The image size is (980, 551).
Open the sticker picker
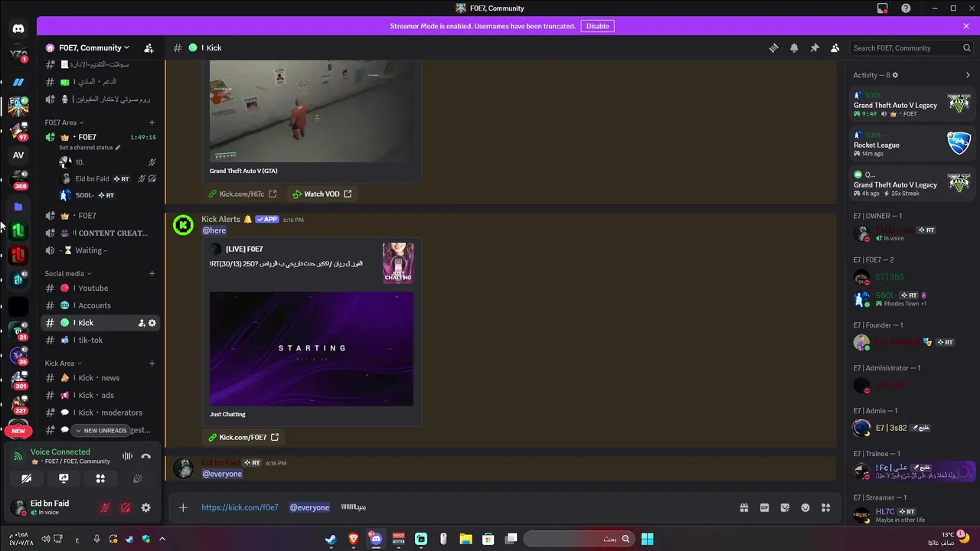tap(785, 507)
